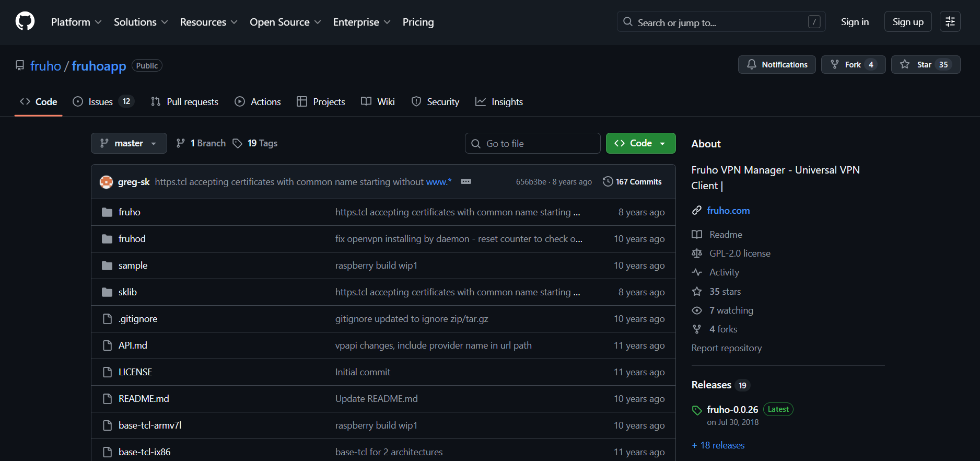Open the fruho owner profile link
This screenshot has width=980, height=461.
(x=46, y=66)
